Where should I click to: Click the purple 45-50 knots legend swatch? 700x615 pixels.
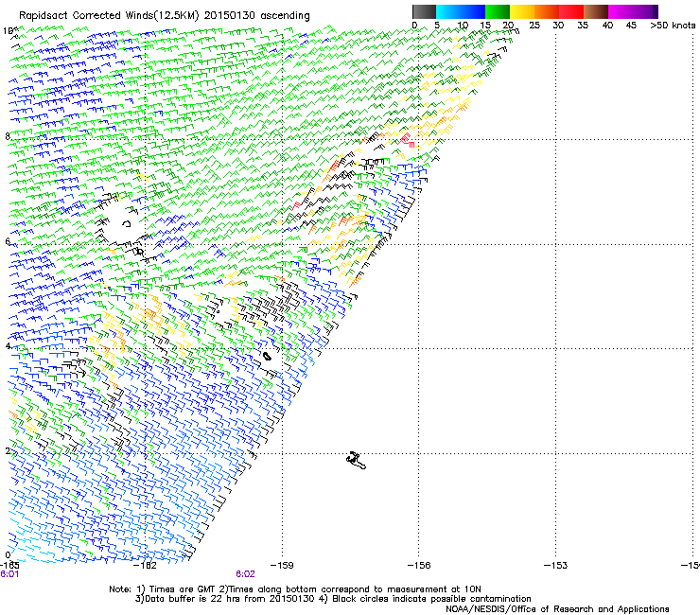tap(645, 11)
